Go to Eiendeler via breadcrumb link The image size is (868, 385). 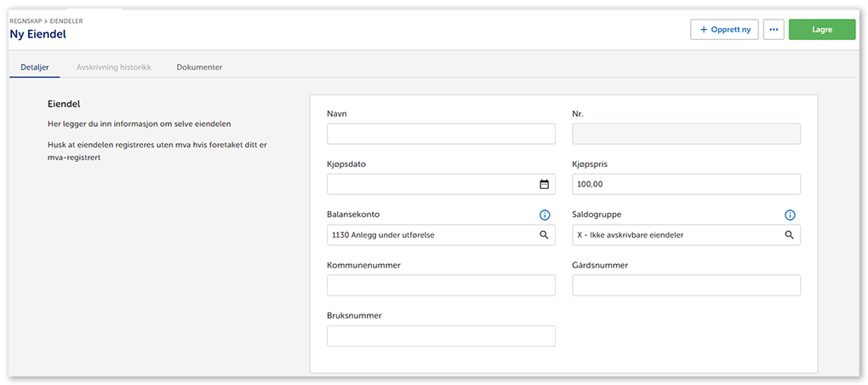(x=67, y=20)
